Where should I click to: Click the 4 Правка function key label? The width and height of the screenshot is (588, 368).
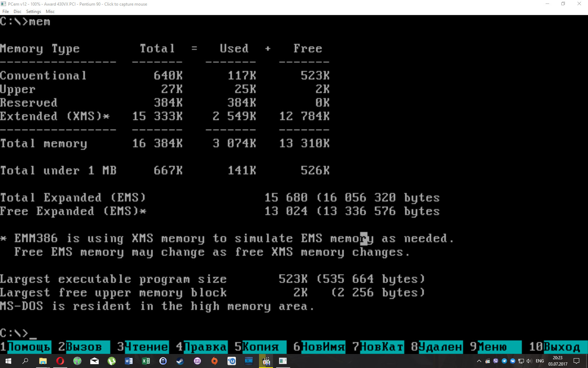(202, 347)
